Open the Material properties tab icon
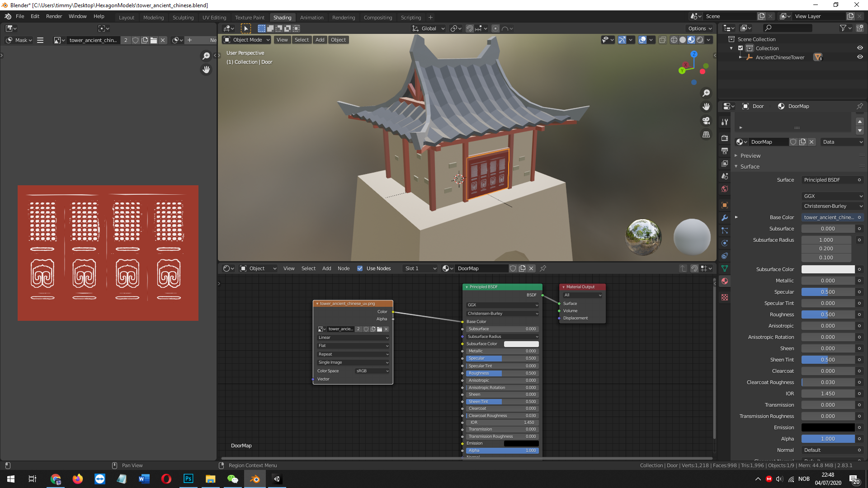868x488 pixels. (725, 281)
